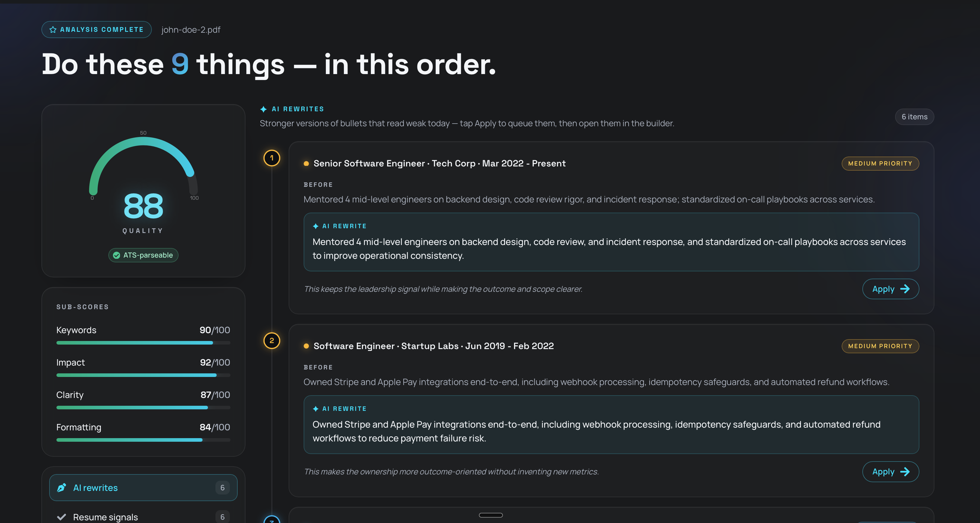Click the sparkle icon in the second AI Rewrite box
This screenshot has height=523, width=980.
(315, 408)
